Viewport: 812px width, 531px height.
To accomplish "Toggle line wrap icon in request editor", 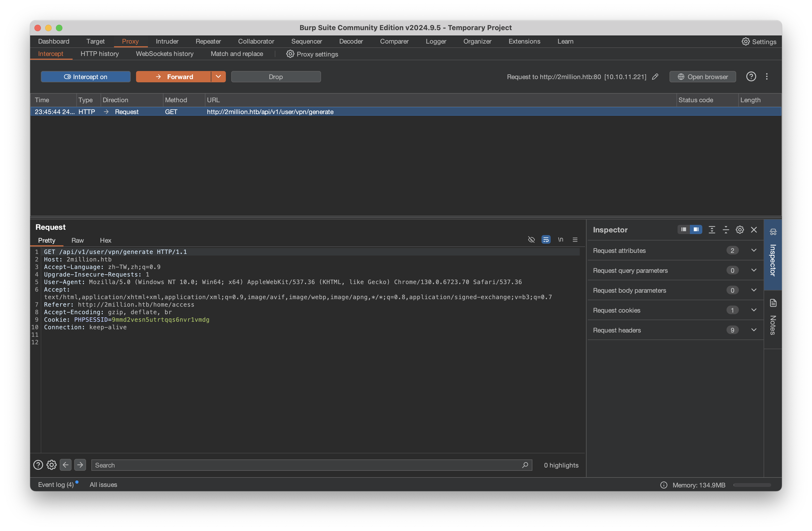I will tap(546, 240).
